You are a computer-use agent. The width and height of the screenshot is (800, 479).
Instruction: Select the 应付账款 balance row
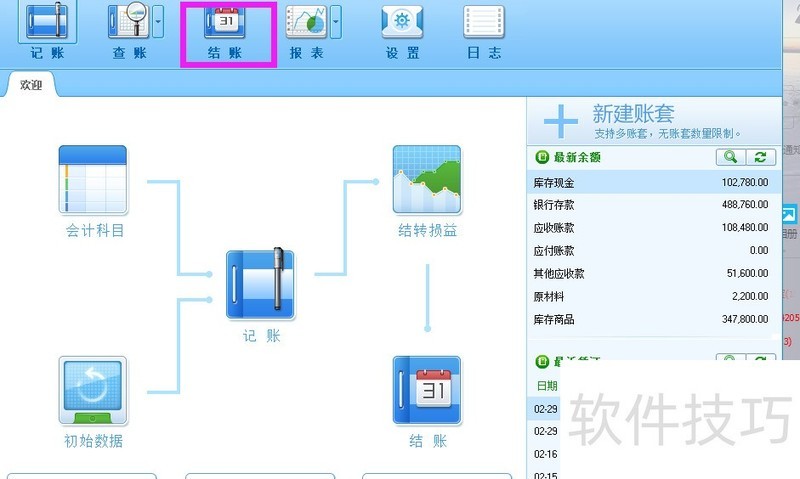(654, 250)
